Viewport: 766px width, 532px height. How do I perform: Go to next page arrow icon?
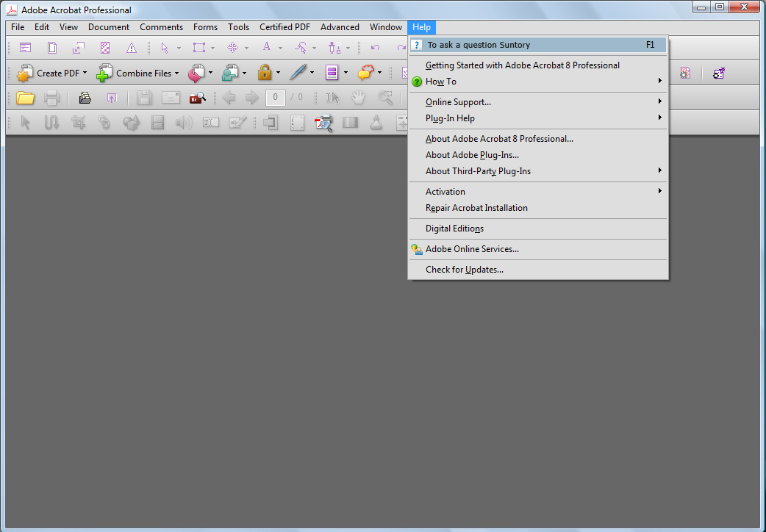point(251,98)
